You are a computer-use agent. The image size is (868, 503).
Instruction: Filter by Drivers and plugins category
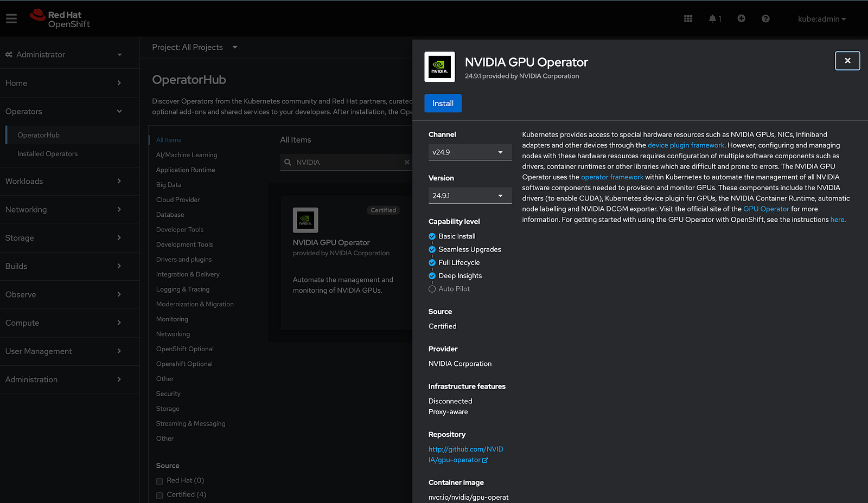click(x=184, y=260)
